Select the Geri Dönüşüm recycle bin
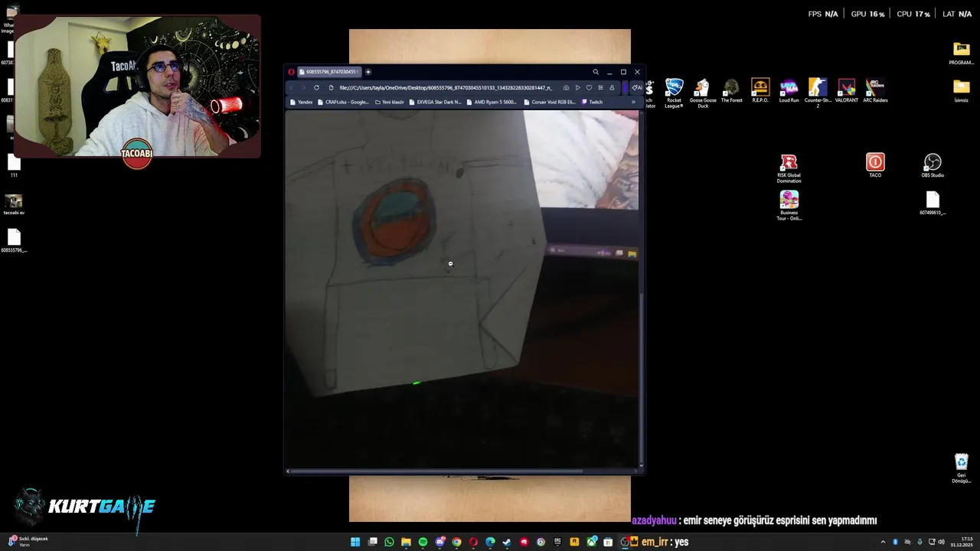 pos(961,468)
